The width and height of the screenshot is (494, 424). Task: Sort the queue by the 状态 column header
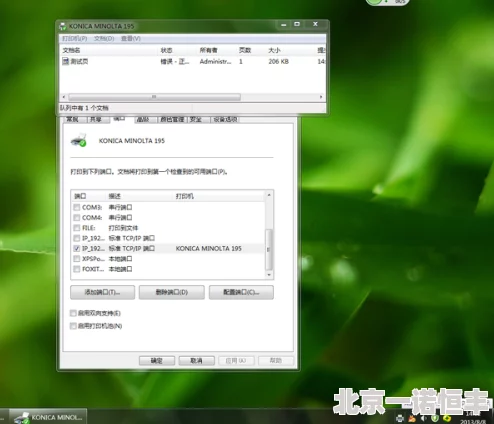(x=177, y=50)
